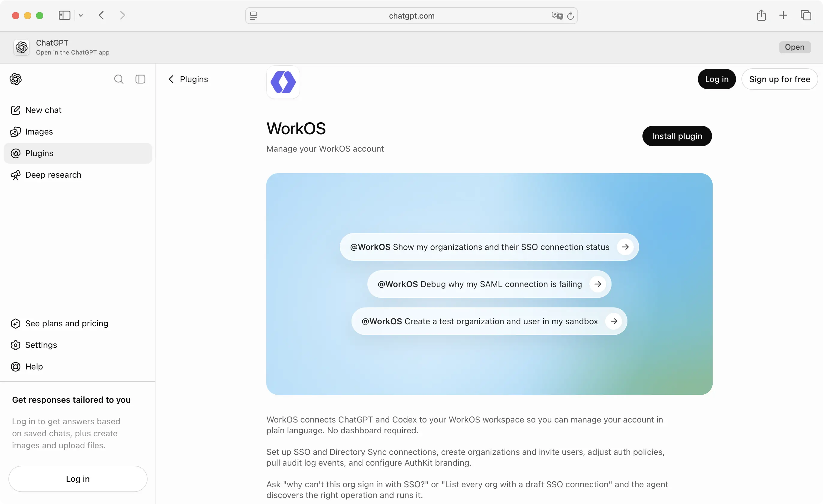Go back to the Plugins list
823x504 pixels.
(x=188, y=79)
